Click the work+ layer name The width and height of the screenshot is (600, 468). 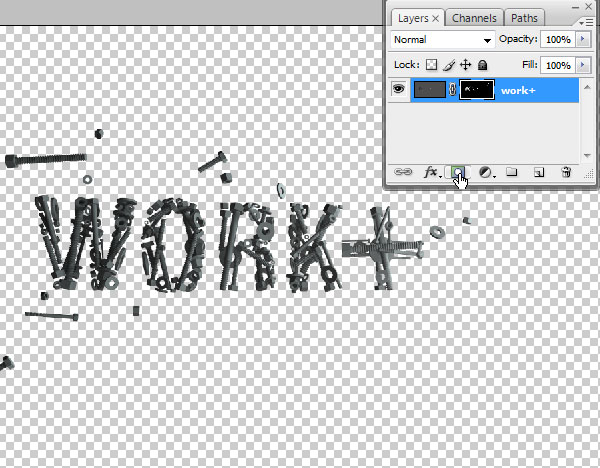pos(518,91)
